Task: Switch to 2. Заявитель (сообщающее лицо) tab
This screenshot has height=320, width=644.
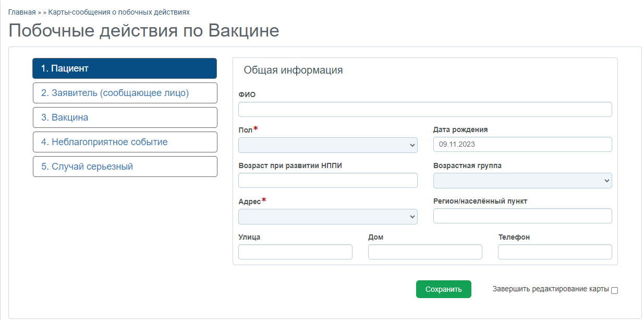Action: click(125, 93)
